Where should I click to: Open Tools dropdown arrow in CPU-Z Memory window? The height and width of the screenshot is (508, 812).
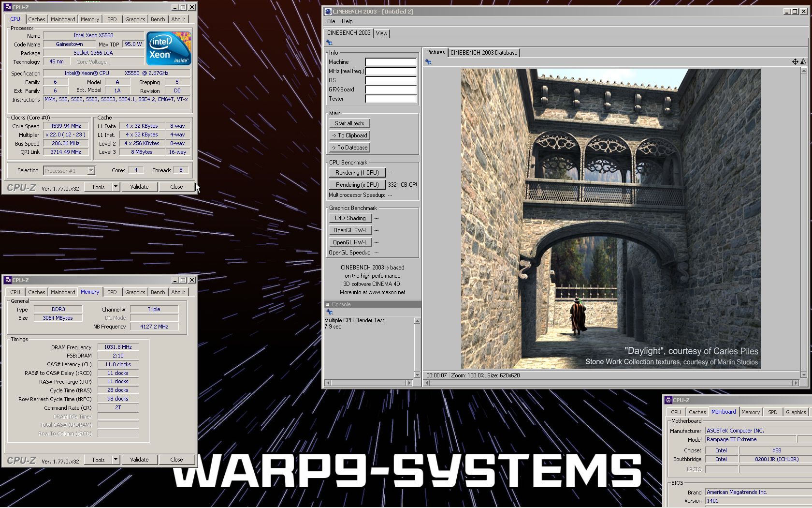[x=116, y=460]
